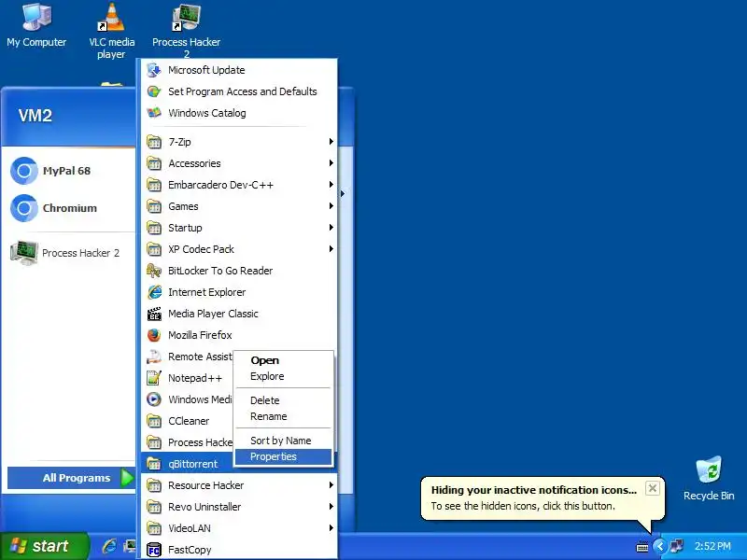Open Process Hacker 2 in pinned Start list

coord(64,253)
